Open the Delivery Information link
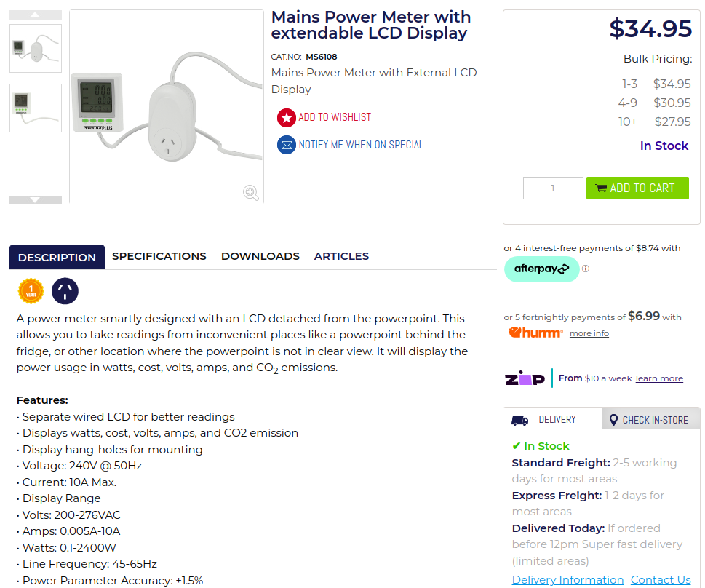This screenshot has height=588, width=705. [x=567, y=580]
